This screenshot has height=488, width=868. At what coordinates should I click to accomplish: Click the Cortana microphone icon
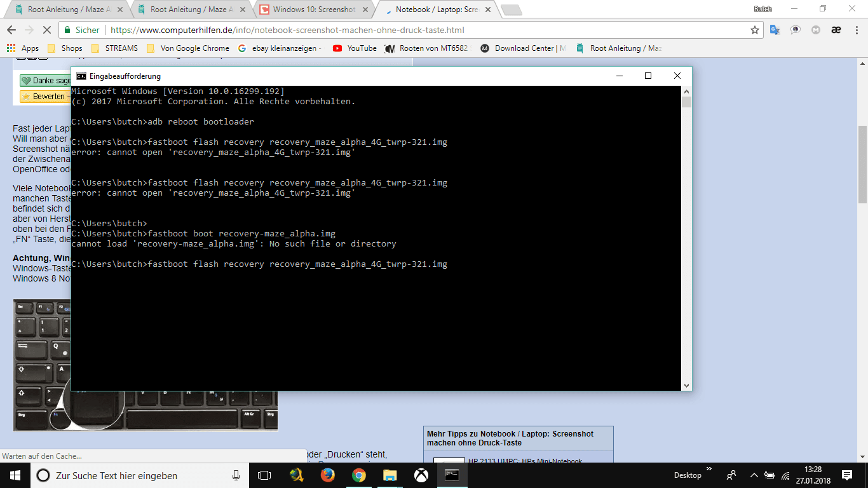pos(236,475)
